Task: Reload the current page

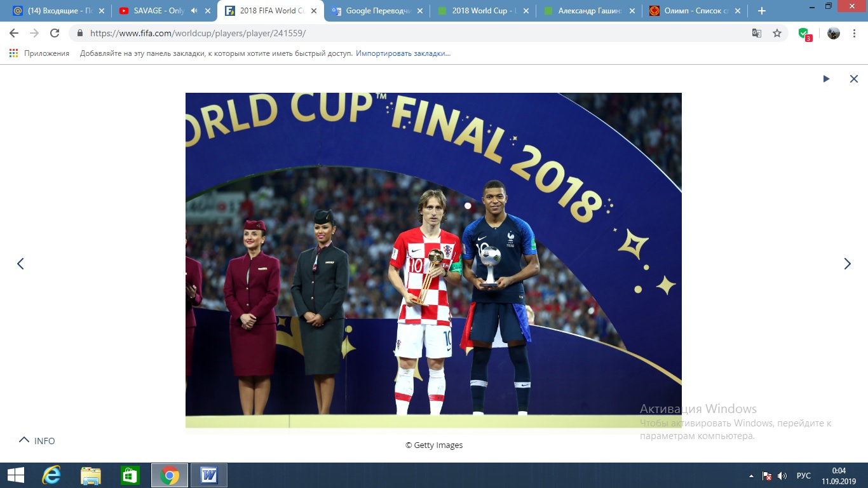Action: tap(55, 33)
